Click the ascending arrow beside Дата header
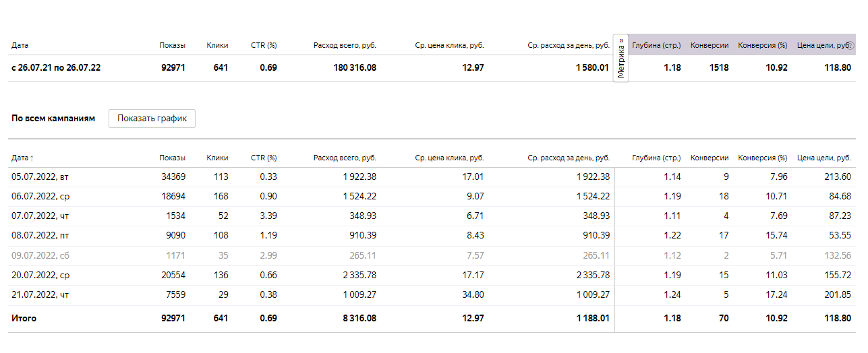Image resolution: width=868 pixels, height=353 pixels. coord(32,158)
